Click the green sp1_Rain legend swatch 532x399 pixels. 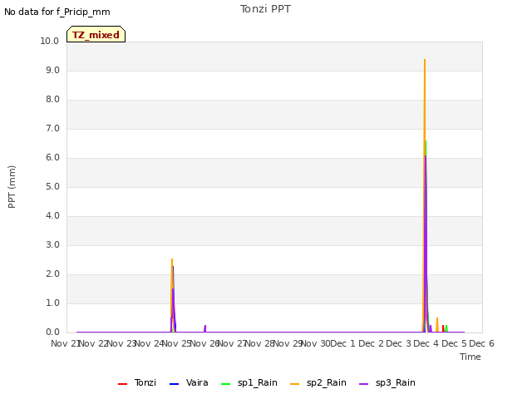point(225,384)
